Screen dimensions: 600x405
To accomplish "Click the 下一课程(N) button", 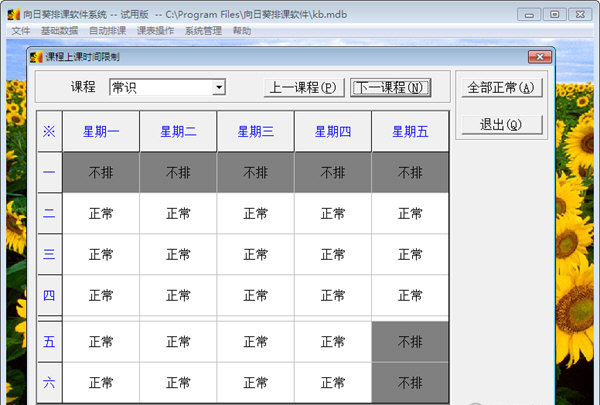I will [x=390, y=88].
